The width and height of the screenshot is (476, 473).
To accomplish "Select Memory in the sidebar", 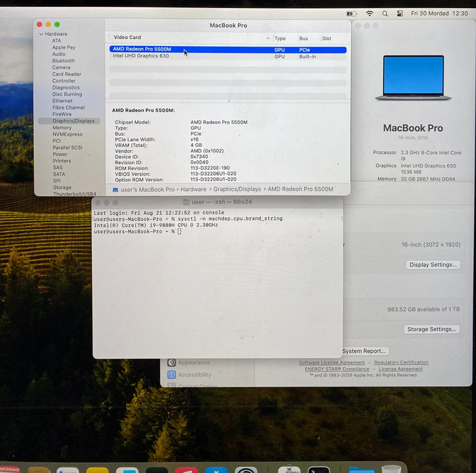I will (62, 128).
